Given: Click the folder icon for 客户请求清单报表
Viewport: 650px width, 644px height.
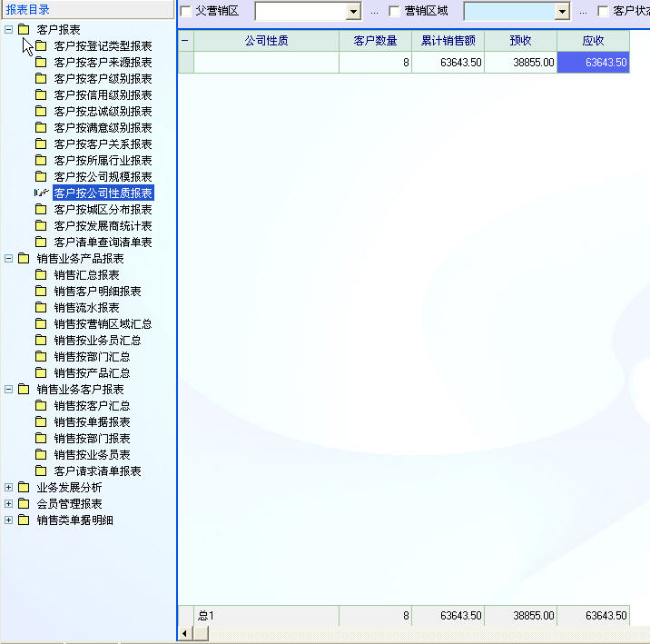Looking at the screenshot, I should pos(40,471).
